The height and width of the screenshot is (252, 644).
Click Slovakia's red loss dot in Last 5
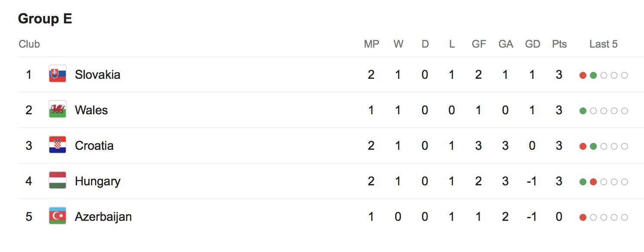(583, 75)
